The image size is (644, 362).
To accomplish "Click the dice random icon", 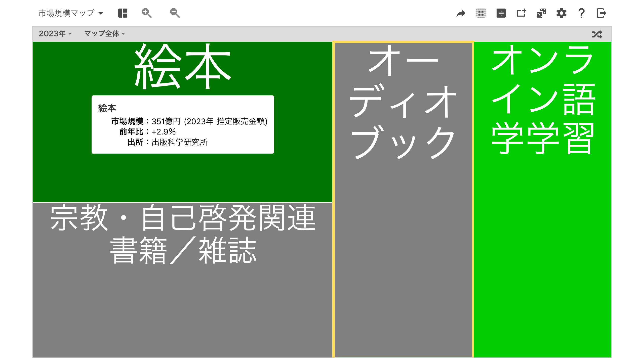I will 541,13.
